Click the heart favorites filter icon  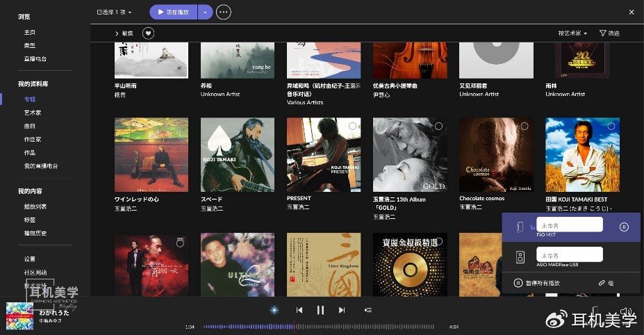pyautogui.click(x=149, y=33)
